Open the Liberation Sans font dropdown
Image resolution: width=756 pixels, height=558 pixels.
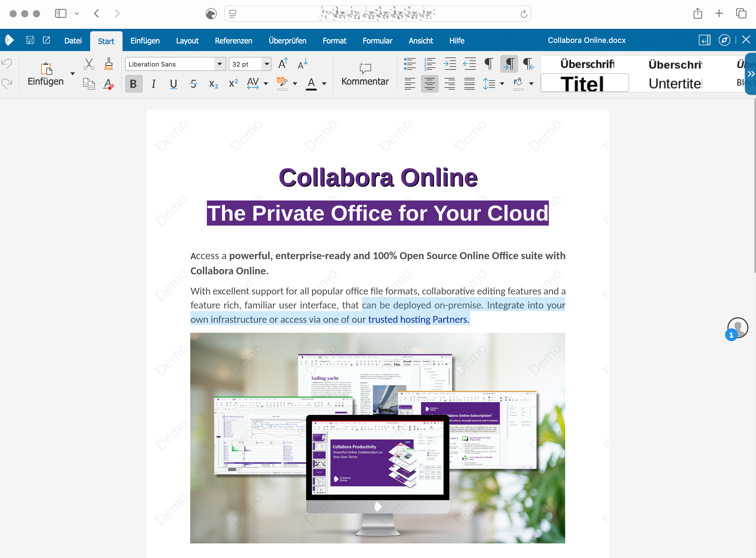point(219,64)
